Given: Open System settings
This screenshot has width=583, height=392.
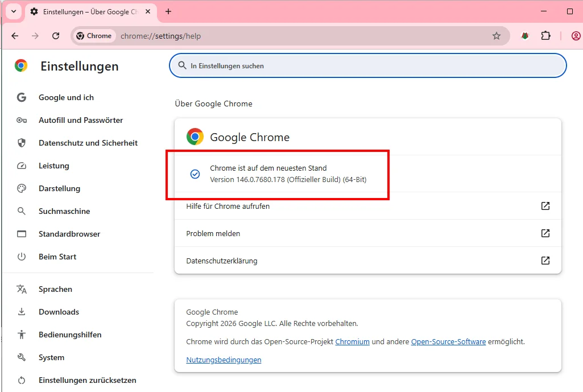Looking at the screenshot, I should click(x=51, y=357).
